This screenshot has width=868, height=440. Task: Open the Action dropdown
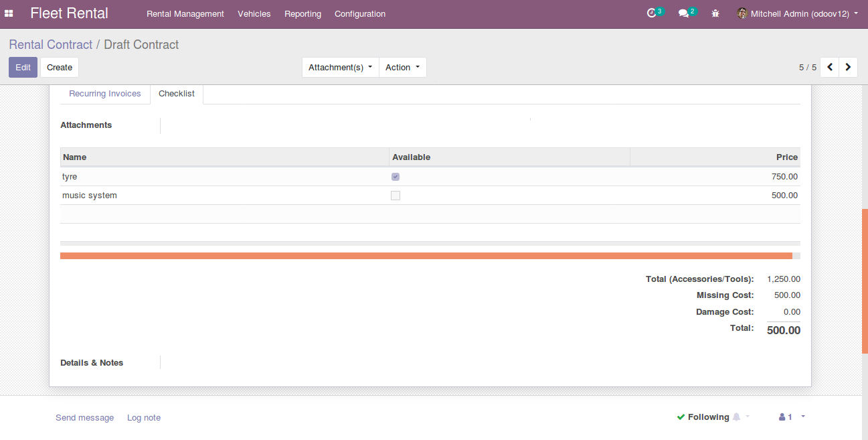coord(403,67)
